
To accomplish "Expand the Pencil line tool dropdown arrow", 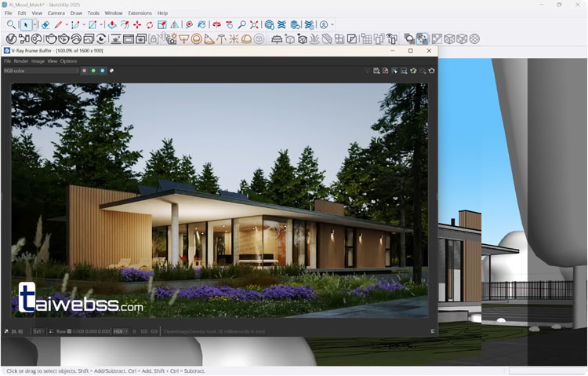I will click(x=66, y=25).
